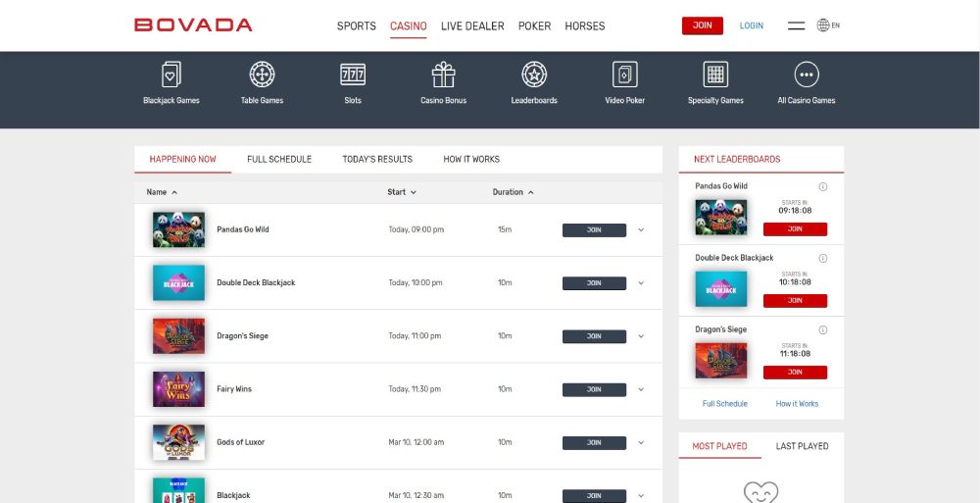Open Dragon's Siege thumbnail in sidebar
The width and height of the screenshot is (980, 503).
coord(721,361)
